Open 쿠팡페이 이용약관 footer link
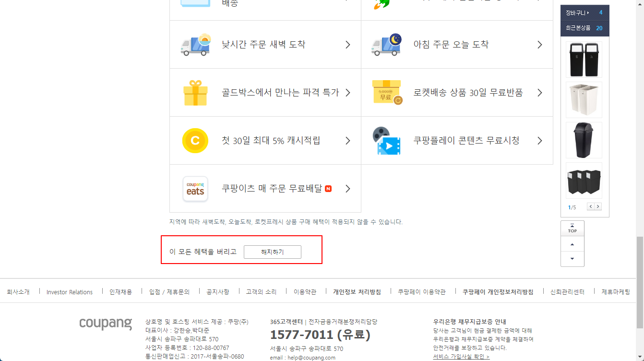 point(422,292)
